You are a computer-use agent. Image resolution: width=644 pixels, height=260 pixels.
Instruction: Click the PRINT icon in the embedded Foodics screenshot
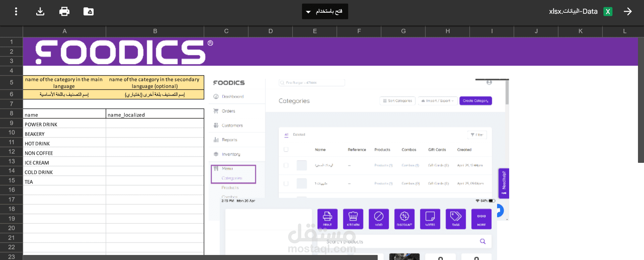[x=327, y=219]
